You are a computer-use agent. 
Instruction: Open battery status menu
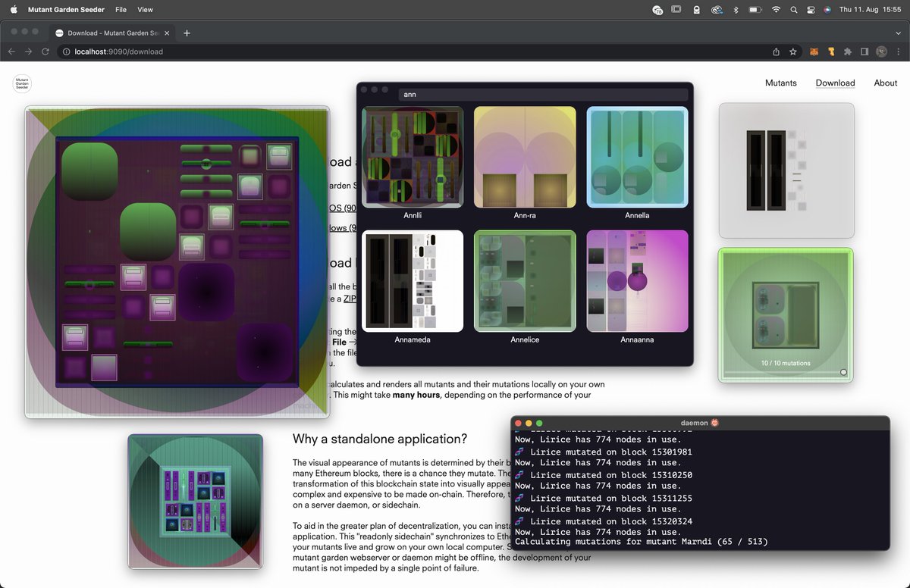click(755, 10)
